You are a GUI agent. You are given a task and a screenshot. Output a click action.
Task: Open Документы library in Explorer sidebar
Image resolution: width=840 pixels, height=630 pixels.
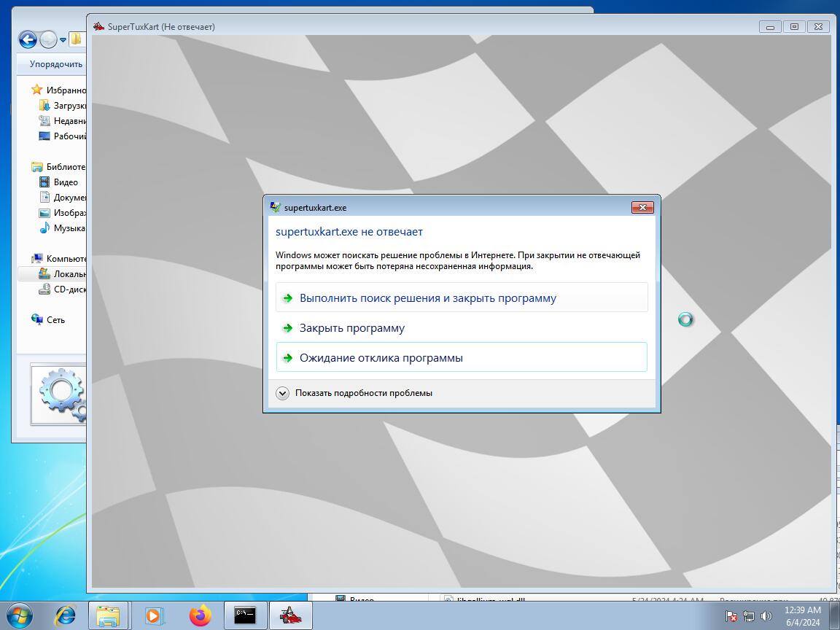(63, 197)
